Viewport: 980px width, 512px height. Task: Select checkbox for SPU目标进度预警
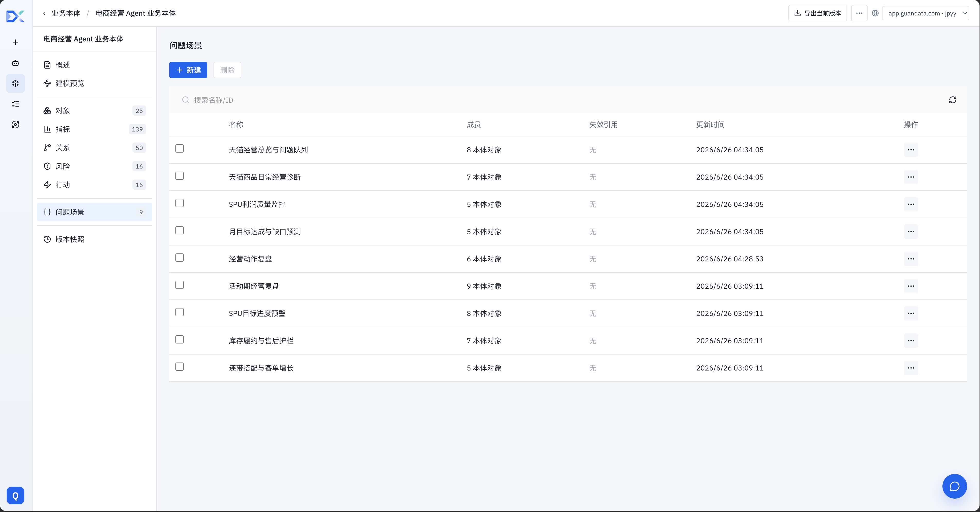coord(180,312)
